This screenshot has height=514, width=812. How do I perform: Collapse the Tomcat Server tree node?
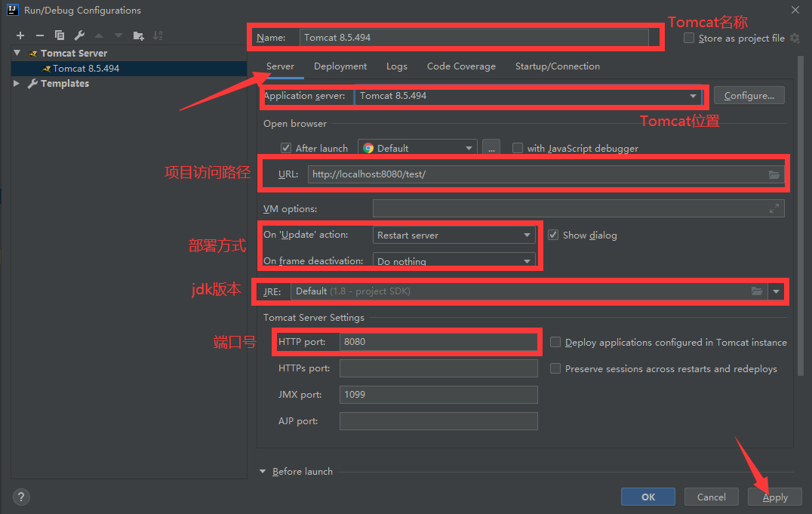[17, 53]
